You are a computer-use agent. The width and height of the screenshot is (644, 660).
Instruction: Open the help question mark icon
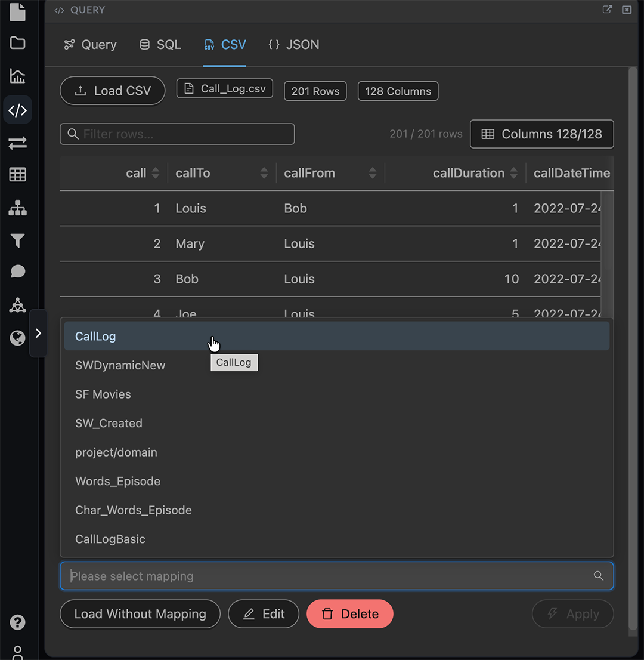click(x=17, y=622)
